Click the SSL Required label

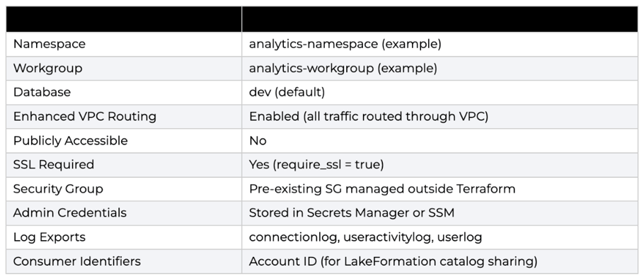pos(53,164)
